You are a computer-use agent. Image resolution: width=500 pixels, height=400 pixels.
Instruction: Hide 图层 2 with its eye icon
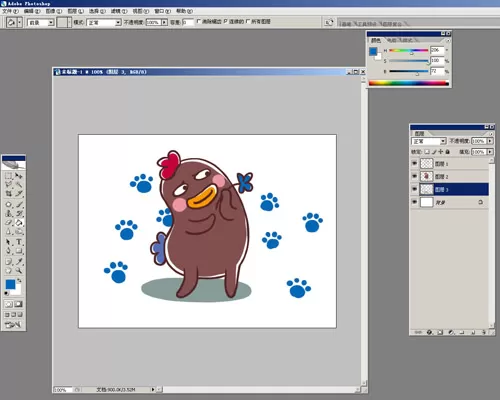pos(414,176)
